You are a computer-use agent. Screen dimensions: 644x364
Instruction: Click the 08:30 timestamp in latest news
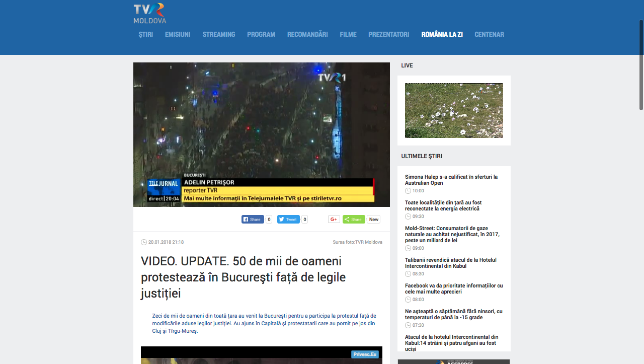[x=418, y=274]
